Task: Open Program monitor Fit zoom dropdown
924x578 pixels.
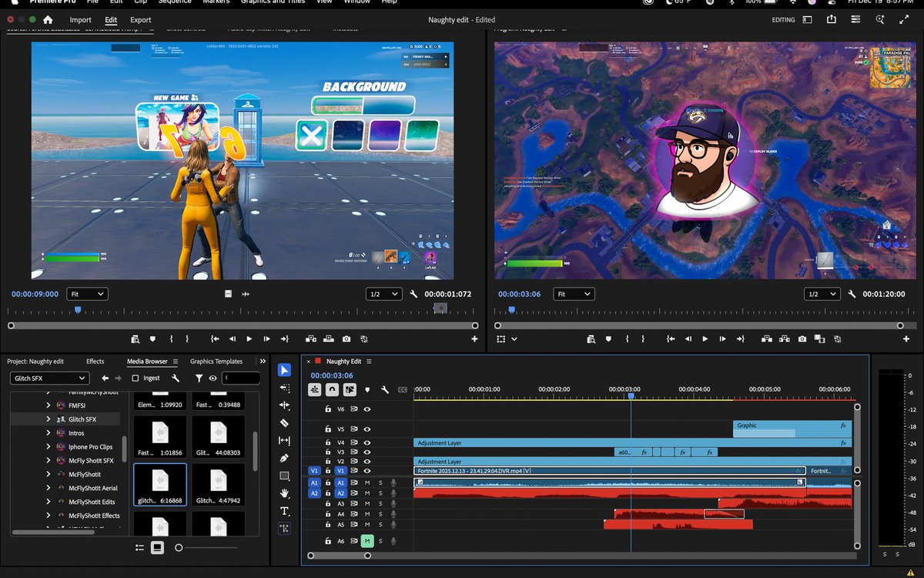Action: click(x=574, y=294)
